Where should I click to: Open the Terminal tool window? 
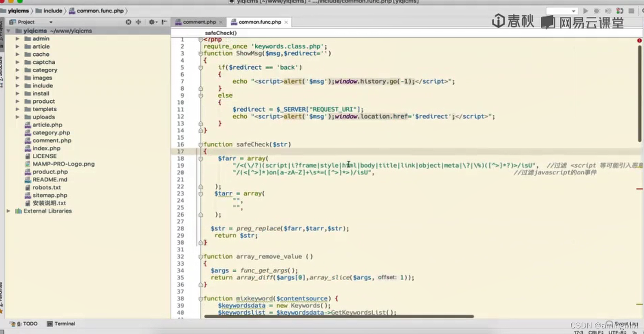(x=61, y=324)
